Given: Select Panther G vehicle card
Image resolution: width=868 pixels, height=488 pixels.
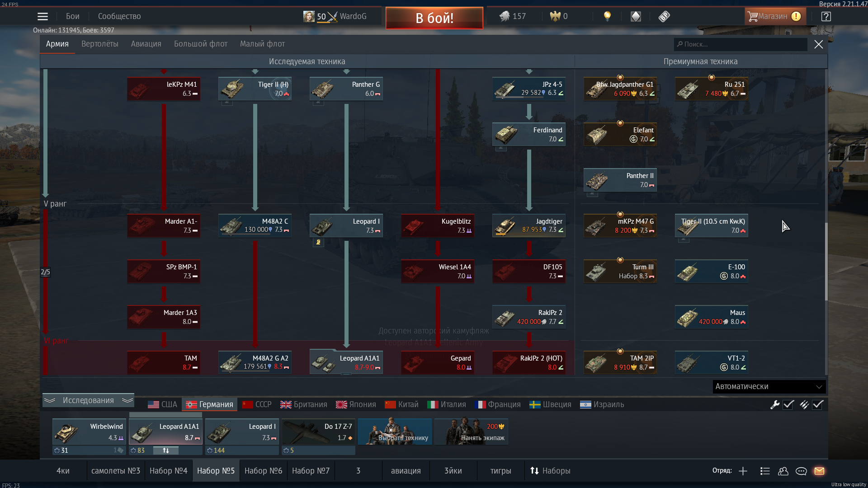Looking at the screenshot, I should point(346,89).
